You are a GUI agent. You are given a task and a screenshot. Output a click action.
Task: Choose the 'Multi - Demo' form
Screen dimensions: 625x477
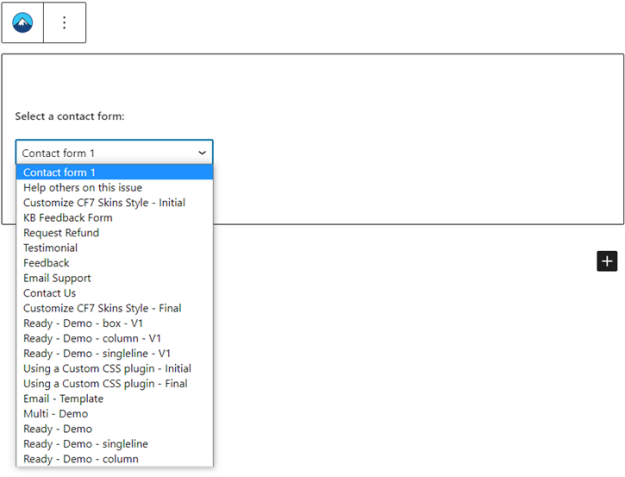[55, 413]
